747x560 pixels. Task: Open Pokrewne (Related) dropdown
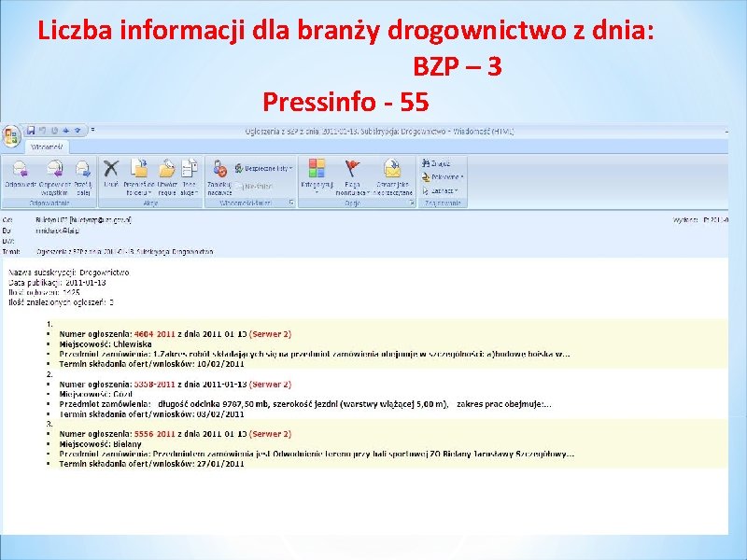(x=443, y=177)
